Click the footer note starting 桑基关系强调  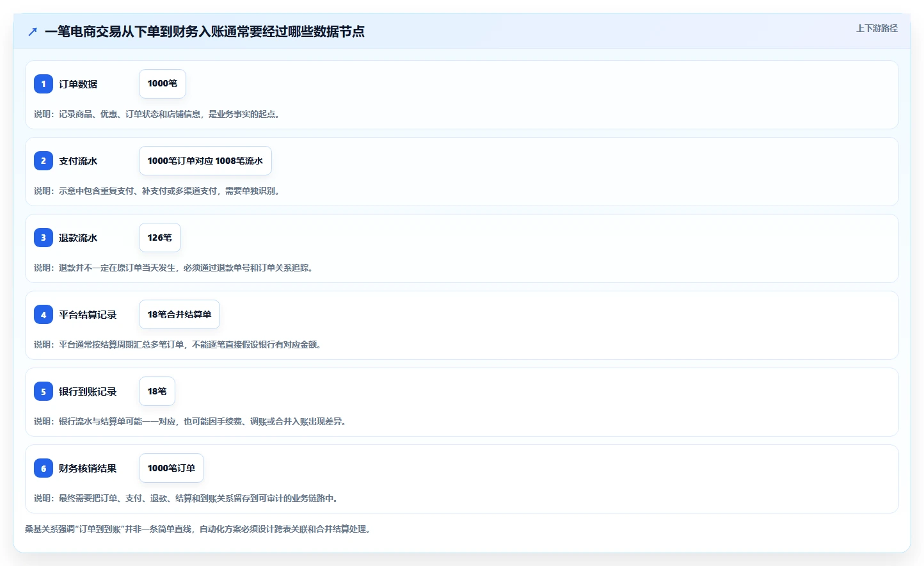[x=198, y=529]
